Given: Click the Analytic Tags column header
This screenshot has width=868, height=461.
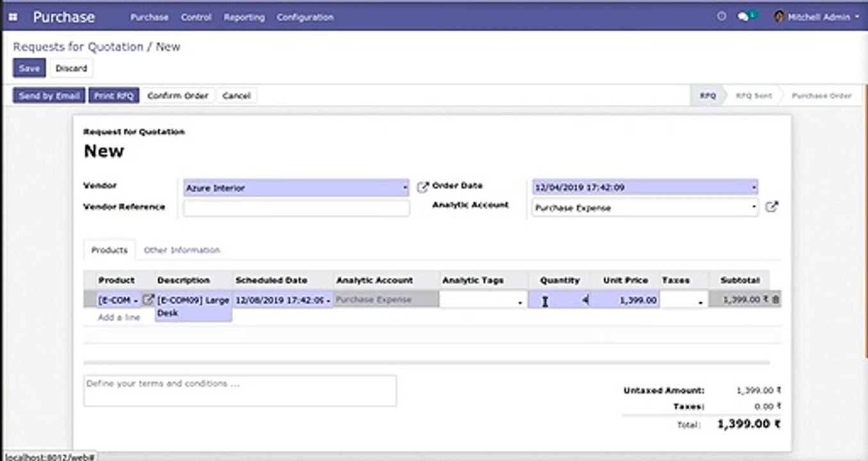Looking at the screenshot, I should 473,280.
